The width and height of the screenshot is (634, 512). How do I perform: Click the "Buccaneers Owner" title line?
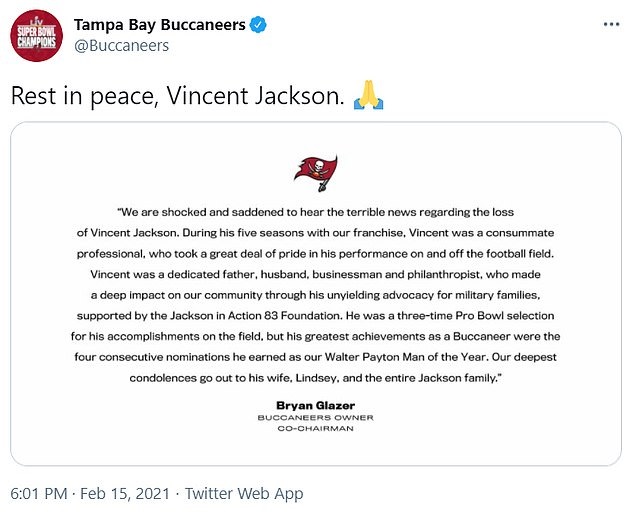316,417
